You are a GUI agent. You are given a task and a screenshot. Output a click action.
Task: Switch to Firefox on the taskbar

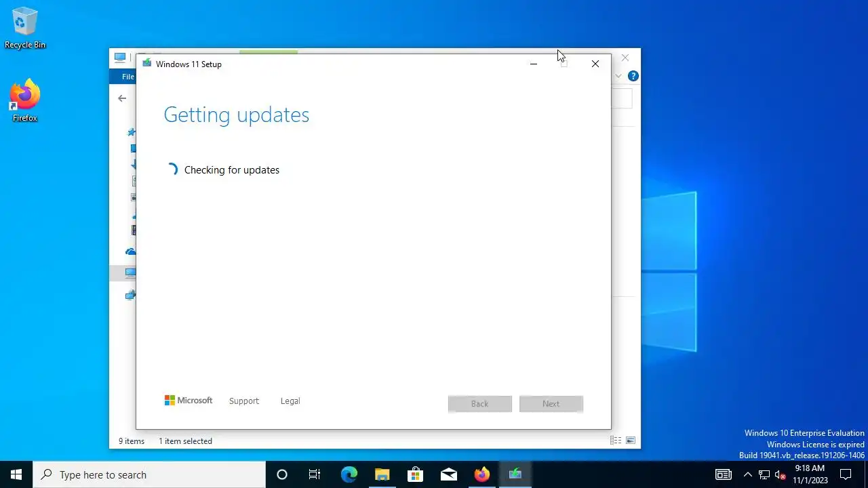[x=481, y=474]
